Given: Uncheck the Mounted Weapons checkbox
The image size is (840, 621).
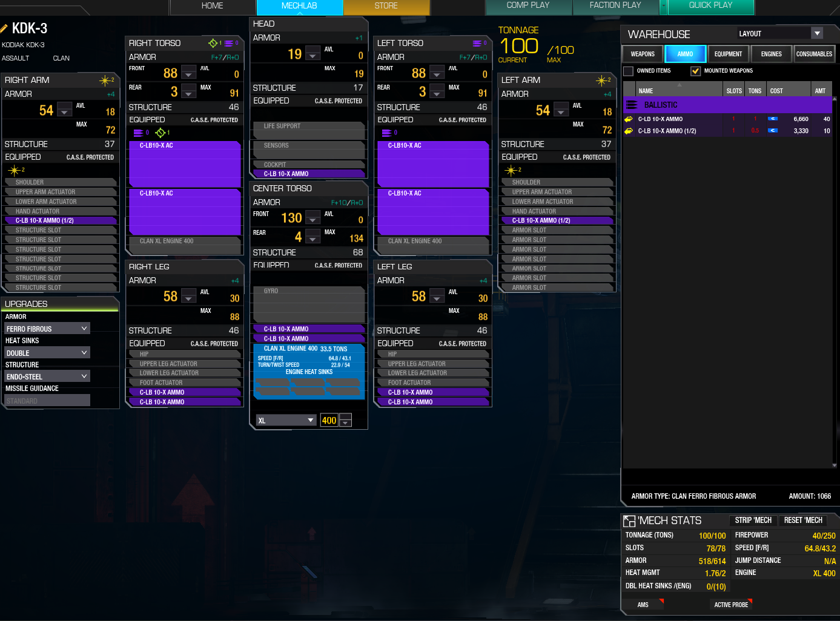Looking at the screenshot, I should pyautogui.click(x=696, y=71).
